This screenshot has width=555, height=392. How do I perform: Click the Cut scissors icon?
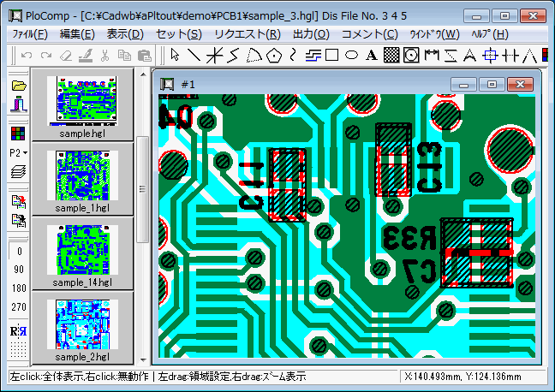coord(104,56)
